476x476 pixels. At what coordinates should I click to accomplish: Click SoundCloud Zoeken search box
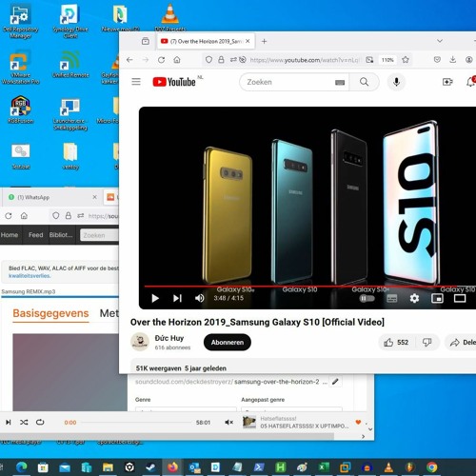click(99, 235)
